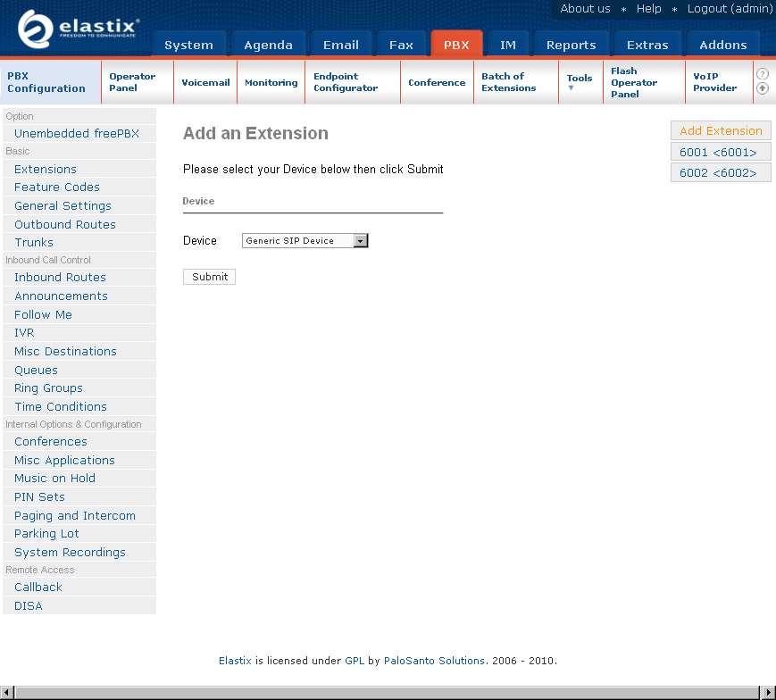
Task: Open Operator Panel submenu
Action: [x=138, y=82]
